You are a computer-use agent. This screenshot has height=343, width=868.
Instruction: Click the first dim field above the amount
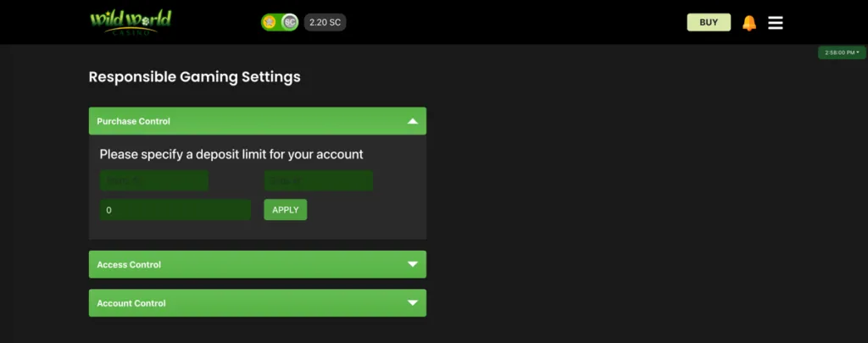click(154, 181)
